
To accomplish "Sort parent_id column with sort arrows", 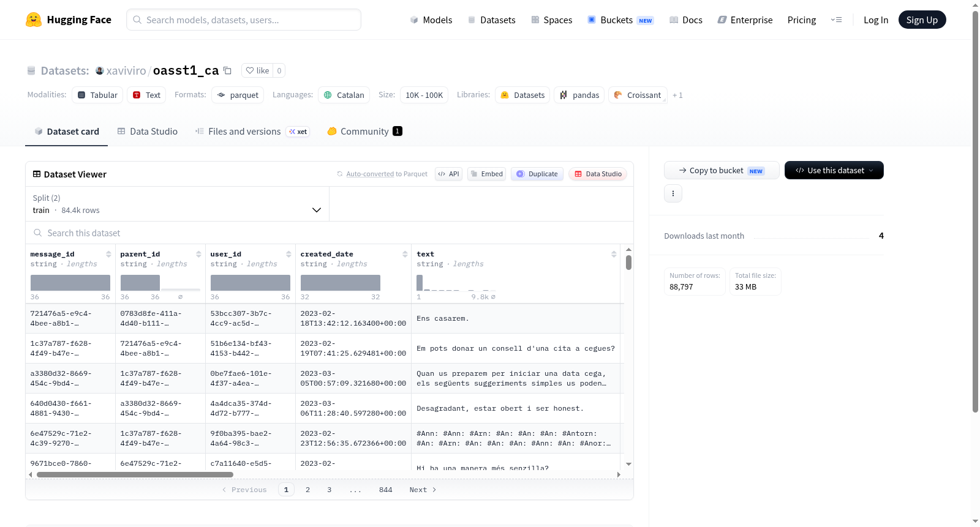I will (198, 254).
